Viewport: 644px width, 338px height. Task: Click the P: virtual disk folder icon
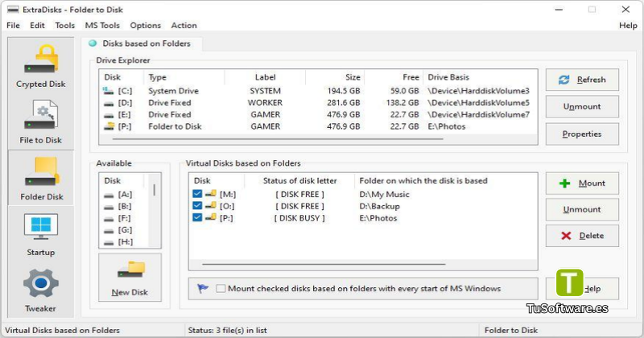coord(211,217)
